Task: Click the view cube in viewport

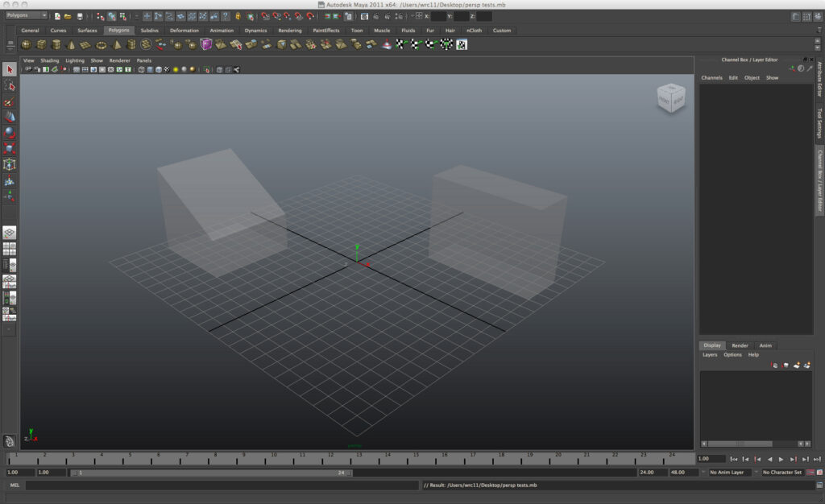Action: coord(670,98)
